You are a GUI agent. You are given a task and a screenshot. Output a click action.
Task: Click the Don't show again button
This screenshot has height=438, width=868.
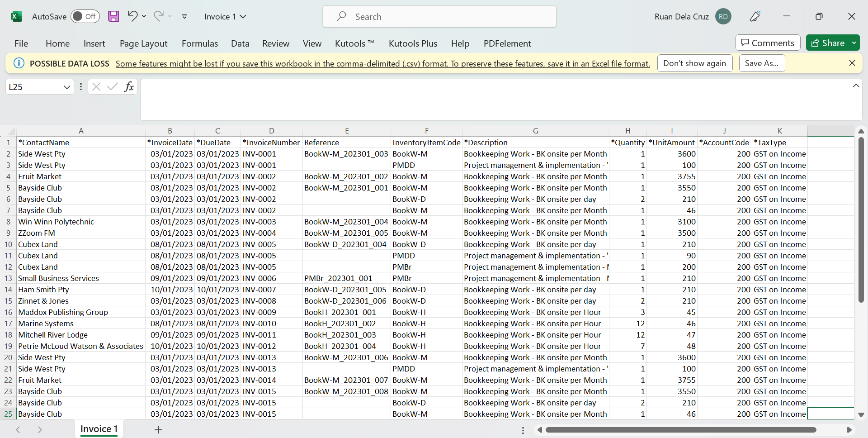point(694,63)
